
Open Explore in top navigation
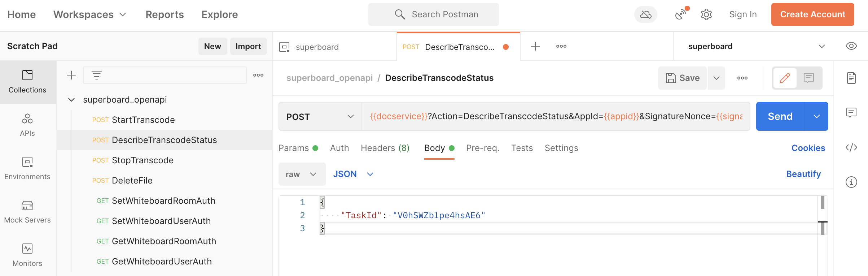pyautogui.click(x=219, y=14)
